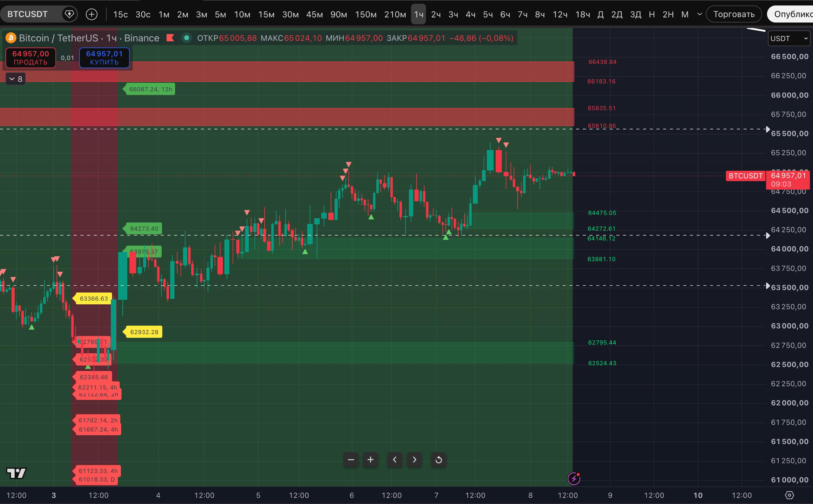Viewport: 813px width, 504px height.
Task: Click the red '61667.24, 4h' tag
Action: click(97, 429)
